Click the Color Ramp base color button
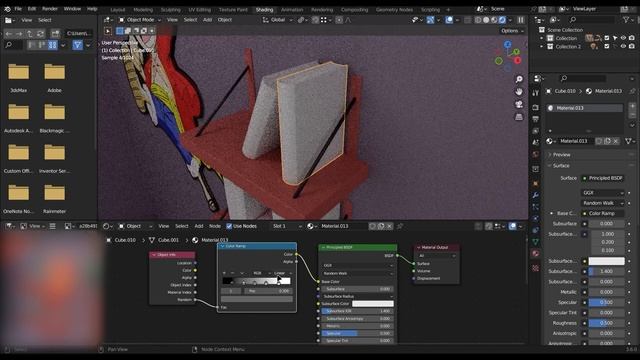 point(602,213)
